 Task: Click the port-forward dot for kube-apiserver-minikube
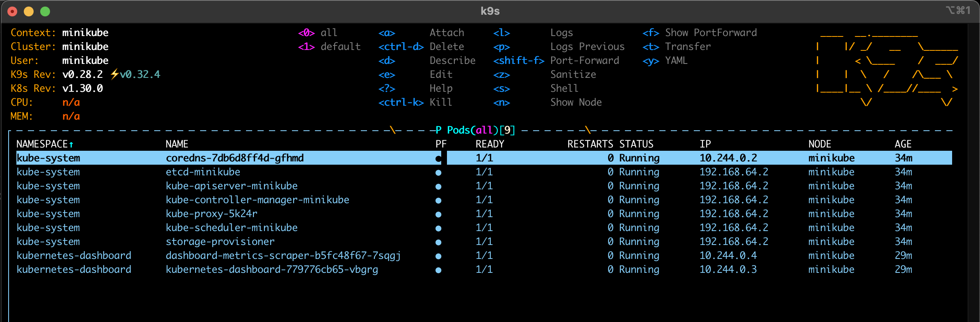[438, 186]
